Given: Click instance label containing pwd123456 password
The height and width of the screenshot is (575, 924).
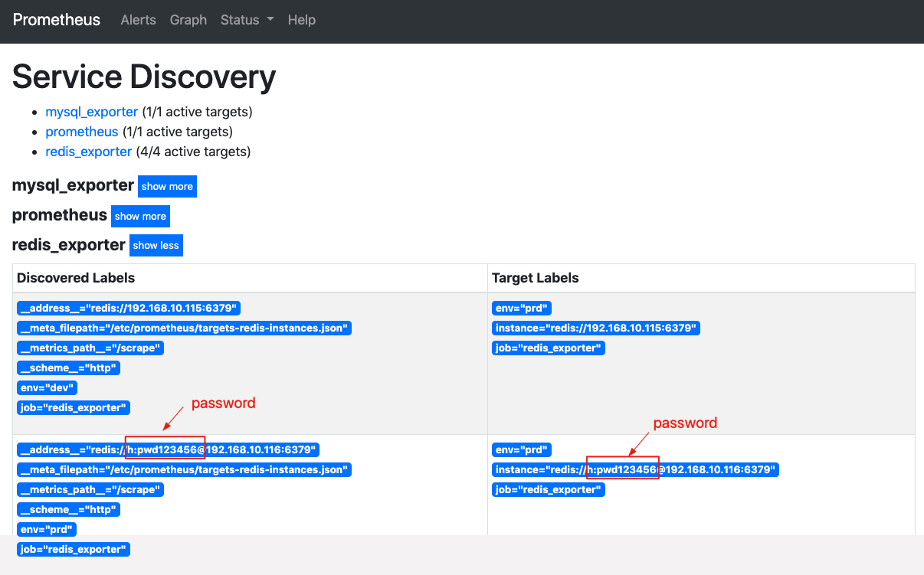Looking at the screenshot, I should click(635, 469).
